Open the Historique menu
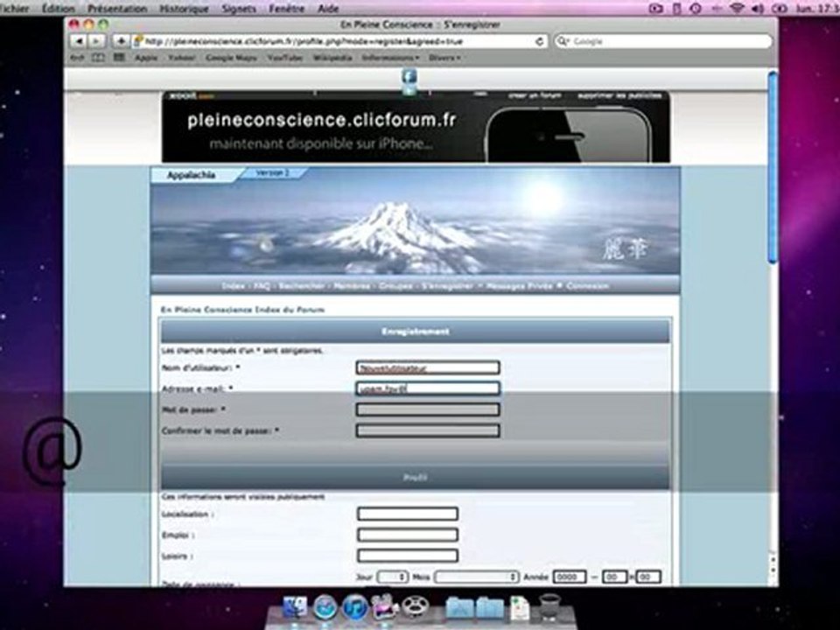The width and height of the screenshot is (840, 630). point(184,8)
